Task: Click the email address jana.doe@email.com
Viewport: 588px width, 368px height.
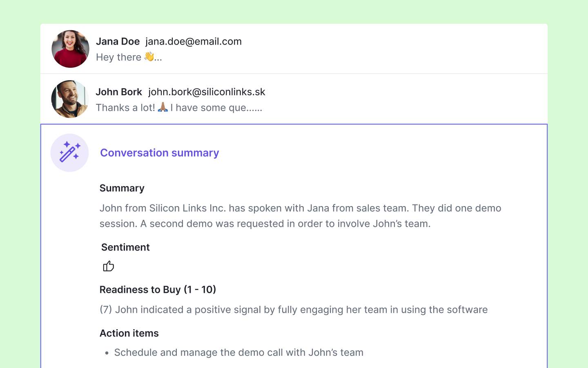Action: (194, 41)
